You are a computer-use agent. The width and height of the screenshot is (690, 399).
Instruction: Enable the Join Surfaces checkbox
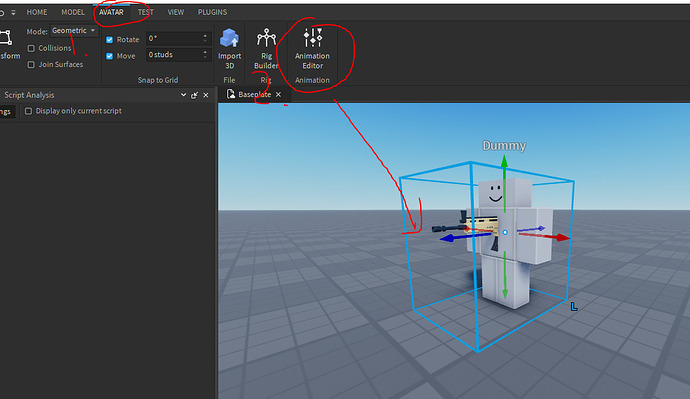tap(31, 65)
